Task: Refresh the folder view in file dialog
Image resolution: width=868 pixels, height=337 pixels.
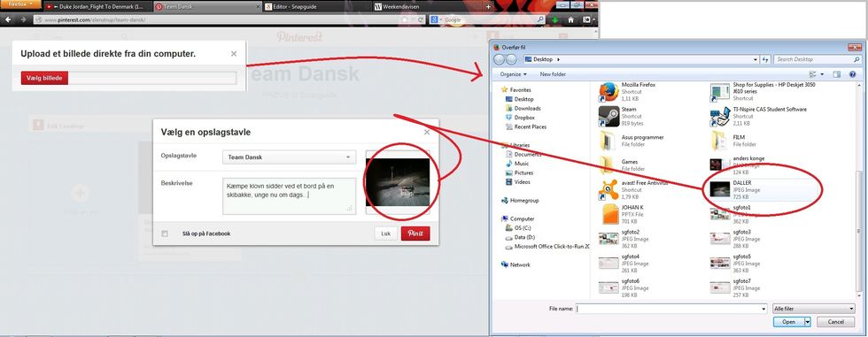Action: (765, 59)
